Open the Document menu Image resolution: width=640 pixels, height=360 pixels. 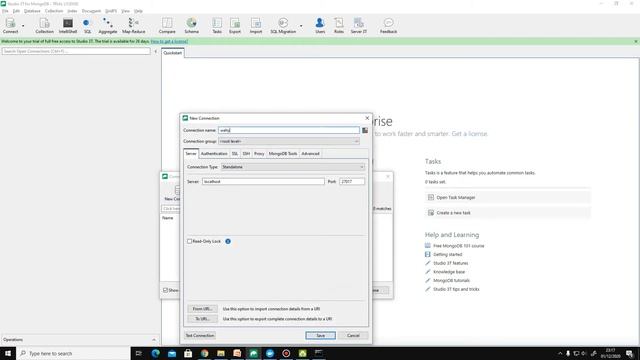coord(91,11)
